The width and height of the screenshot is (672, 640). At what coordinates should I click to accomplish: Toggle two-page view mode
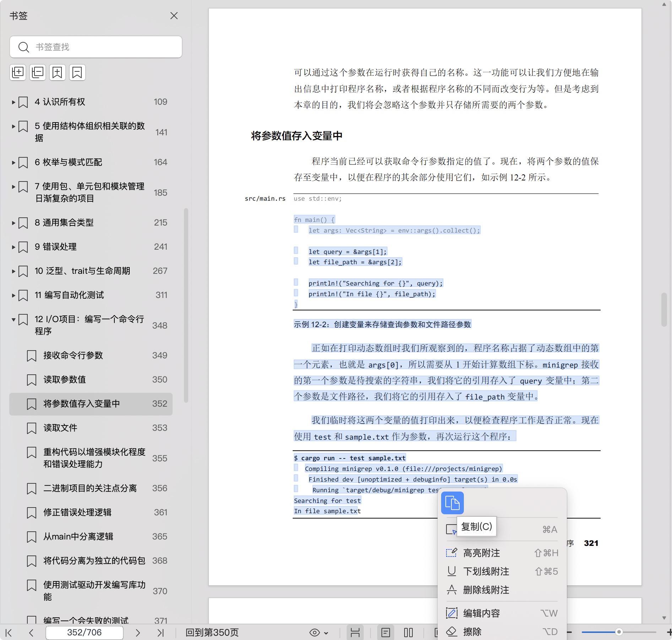tap(408, 633)
